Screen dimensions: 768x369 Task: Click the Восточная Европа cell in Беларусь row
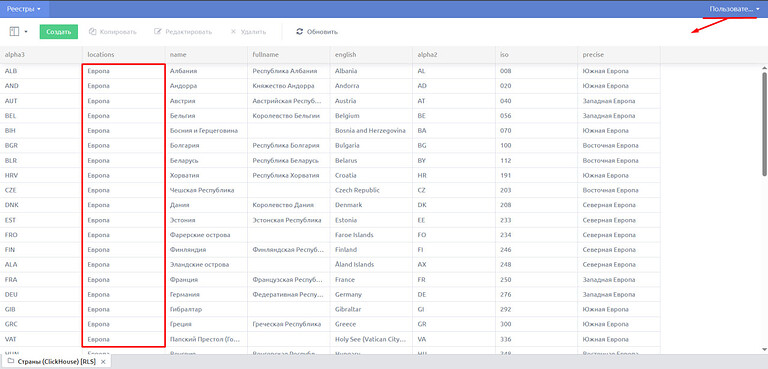pyautogui.click(x=619, y=160)
